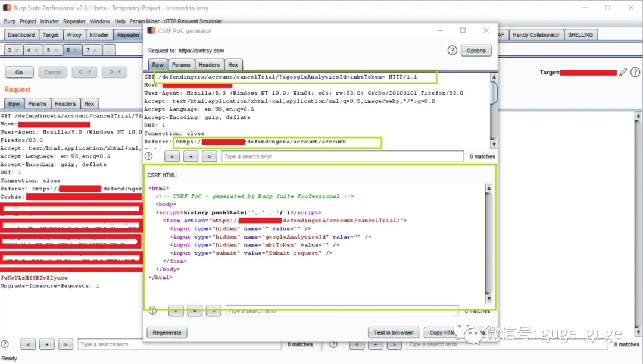Click the pencil edit target icon
Image resolution: width=643 pixels, height=364 pixels.
point(623,73)
